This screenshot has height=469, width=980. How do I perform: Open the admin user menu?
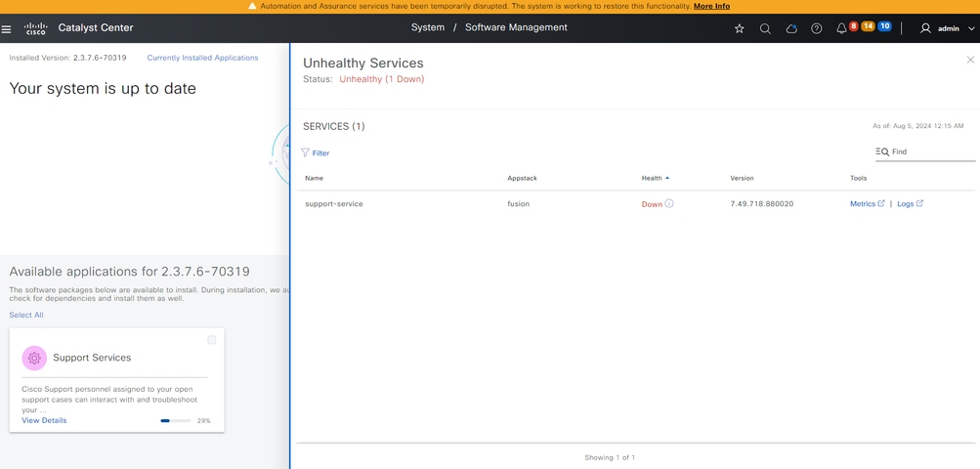point(947,28)
